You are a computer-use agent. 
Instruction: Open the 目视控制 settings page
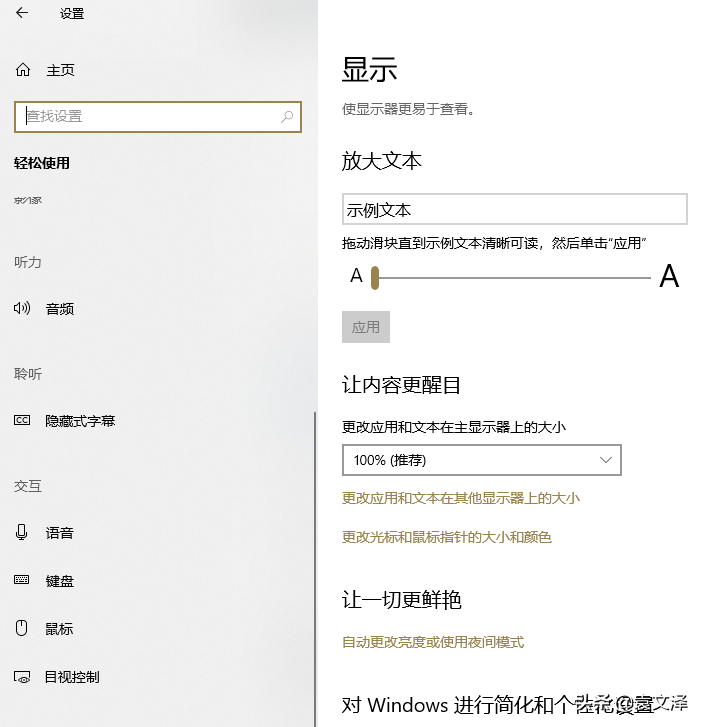pyautogui.click(x=72, y=677)
